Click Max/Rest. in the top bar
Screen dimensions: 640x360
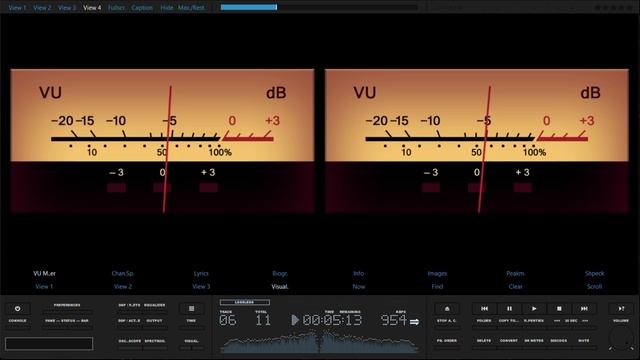point(191,7)
